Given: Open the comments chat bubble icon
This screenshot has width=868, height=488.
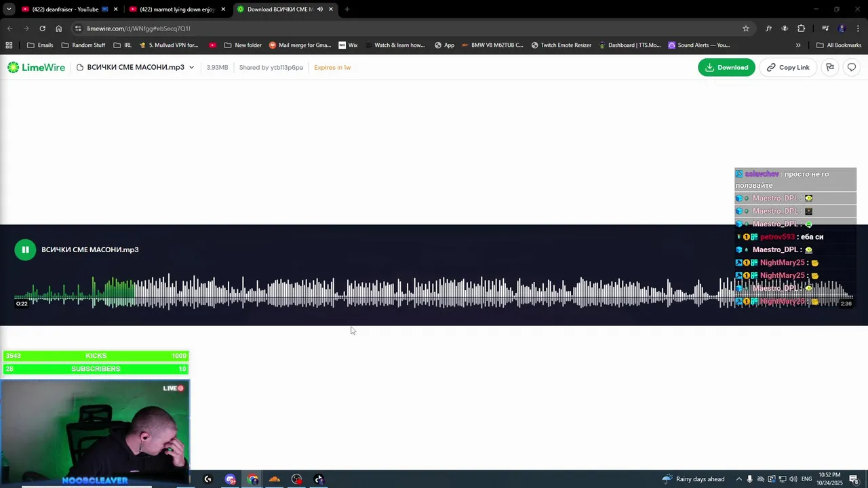Looking at the screenshot, I should [852, 67].
